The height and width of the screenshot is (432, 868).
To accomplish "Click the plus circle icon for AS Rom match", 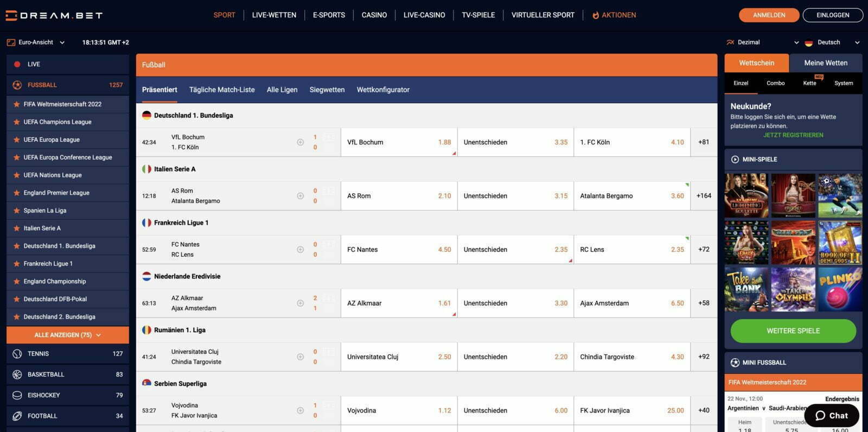I will click(x=300, y=196).
